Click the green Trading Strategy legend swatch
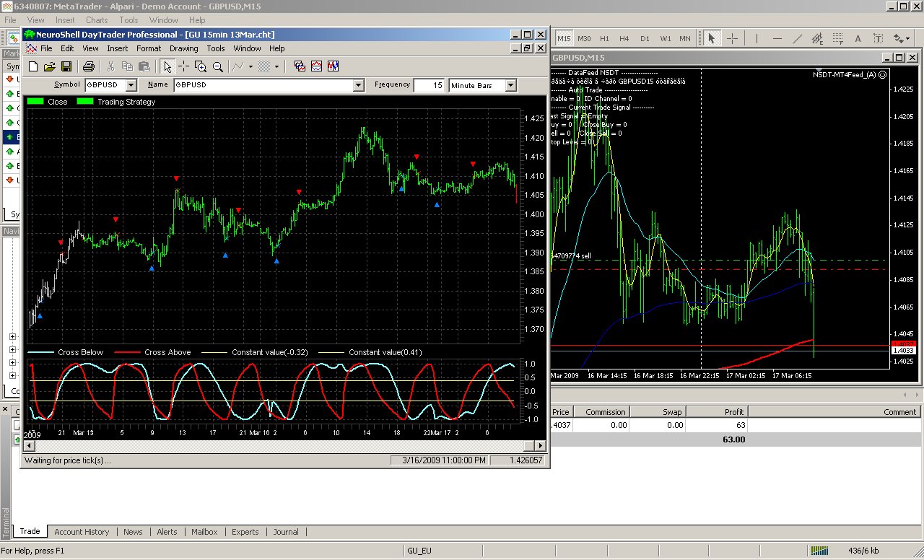Image resolution: width=924 pixels, height=560 pixels. click(85, 102)
